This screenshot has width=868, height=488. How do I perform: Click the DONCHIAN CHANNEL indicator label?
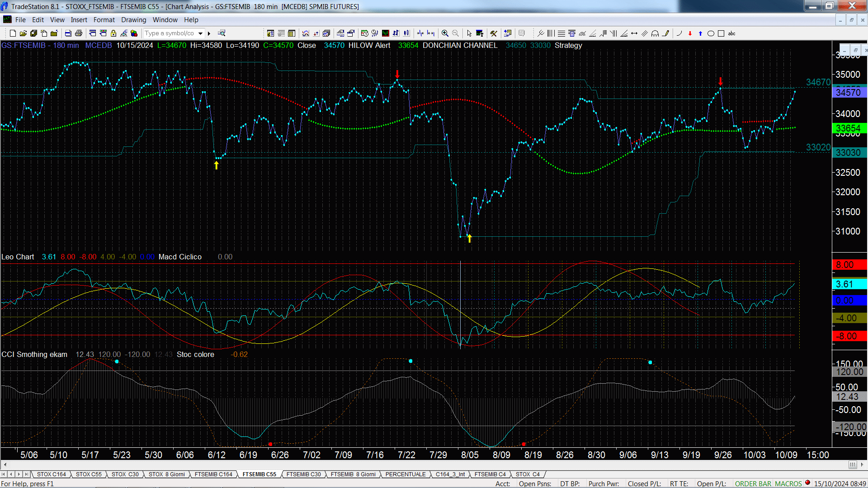[460, 45]
